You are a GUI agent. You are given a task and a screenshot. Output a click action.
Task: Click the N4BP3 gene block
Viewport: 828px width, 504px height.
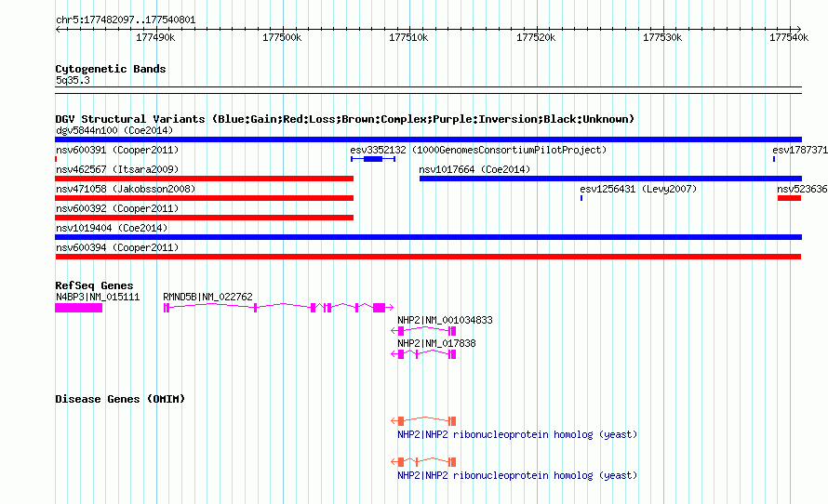tap(79, 308)
